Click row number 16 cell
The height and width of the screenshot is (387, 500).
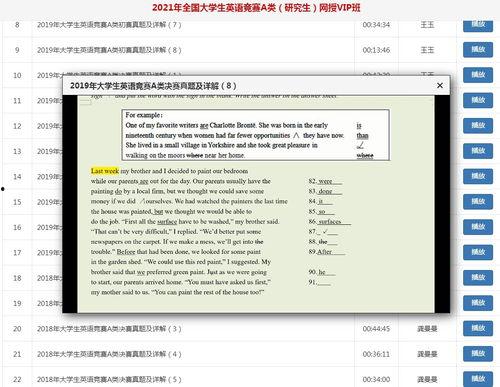coord(17,227)
